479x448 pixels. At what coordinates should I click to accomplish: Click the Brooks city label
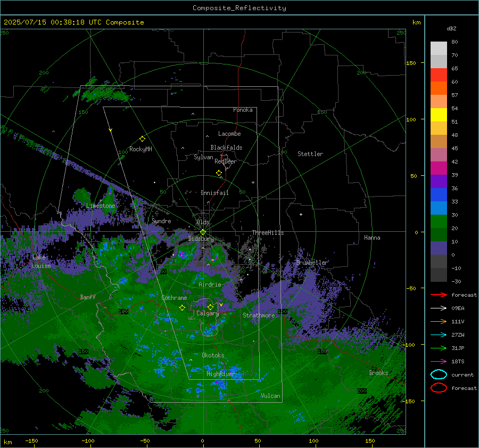(x=378, y=373)
